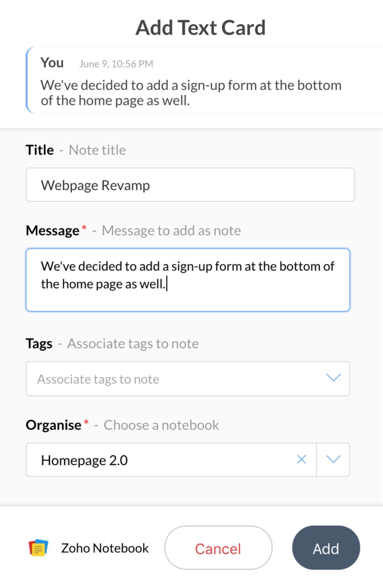Image resolution: width=383 pixels, height=588 pixels.
Task: Click the Organise label
Action: pos(55,425)
